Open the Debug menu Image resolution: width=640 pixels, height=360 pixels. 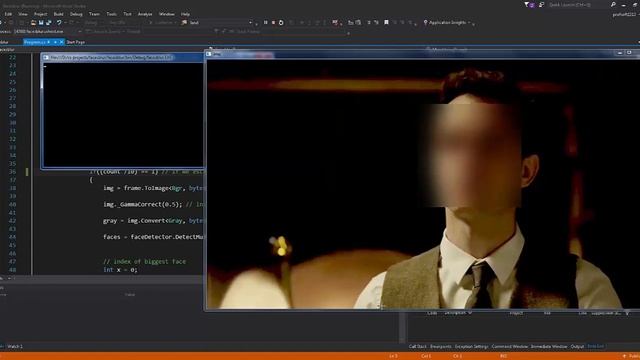[76, 14]
